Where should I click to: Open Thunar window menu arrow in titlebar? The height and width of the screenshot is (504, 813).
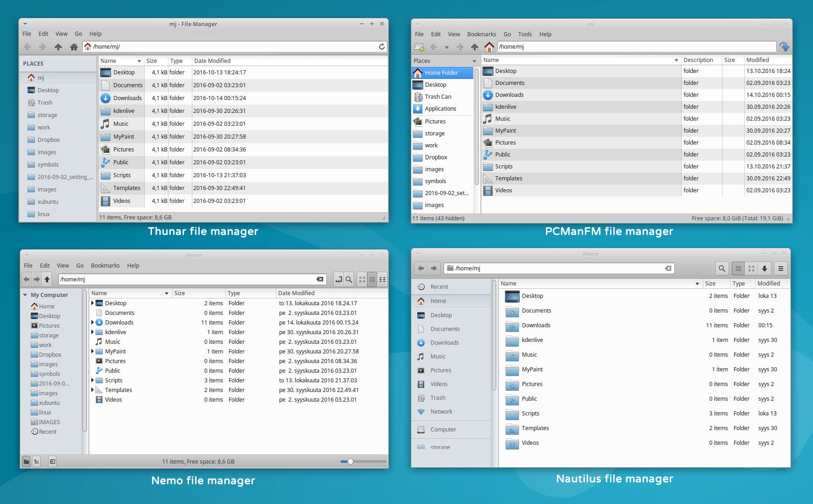coord(25,24)
